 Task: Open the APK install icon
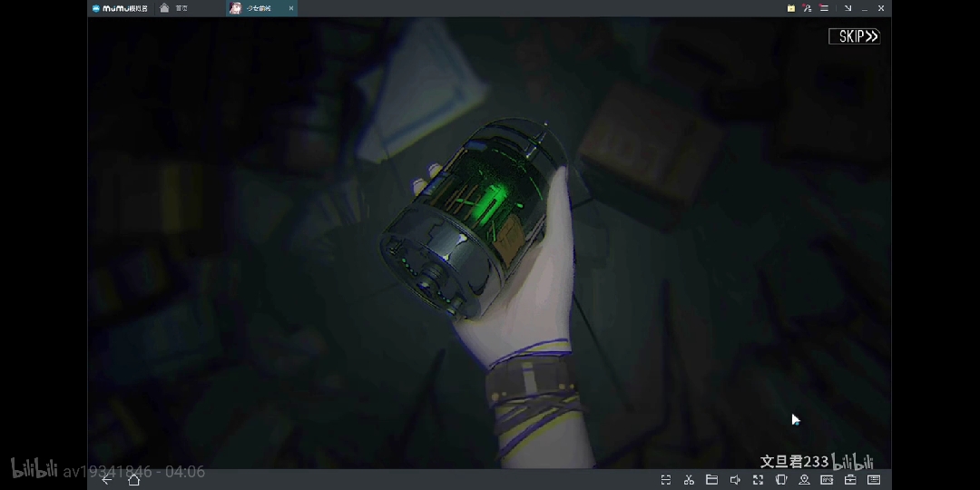(x=827, y=479)
